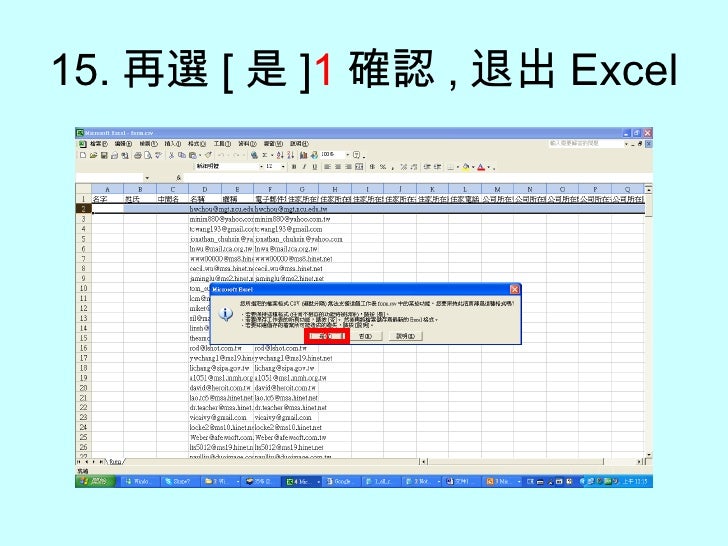Click vertical scrollbar down arrow
The height and width of the screenshot is (546, 728).
pos(649,455)
